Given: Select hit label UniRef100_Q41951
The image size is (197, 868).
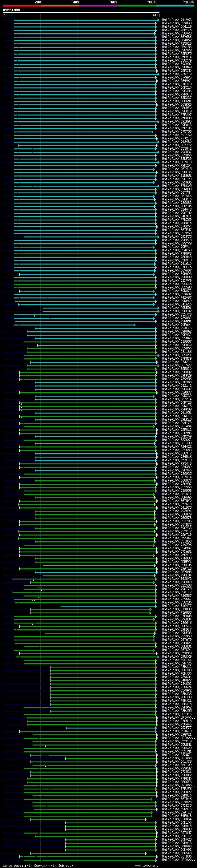Looking at the screenshot, I should (x=177, y=413).
